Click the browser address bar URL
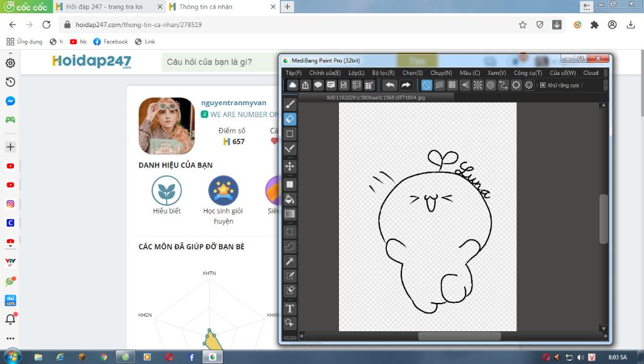This screenshot has height=364, width=644. 138,25
